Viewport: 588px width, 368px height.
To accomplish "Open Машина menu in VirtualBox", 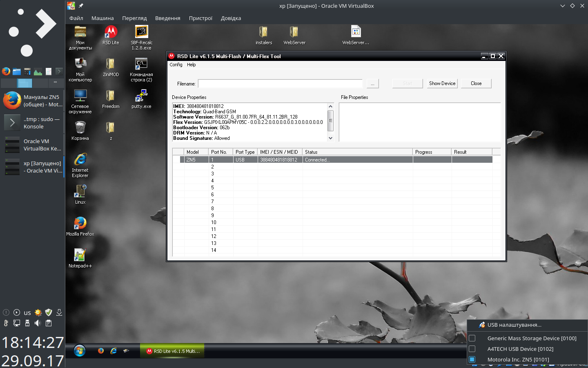I will click(102, 18).
